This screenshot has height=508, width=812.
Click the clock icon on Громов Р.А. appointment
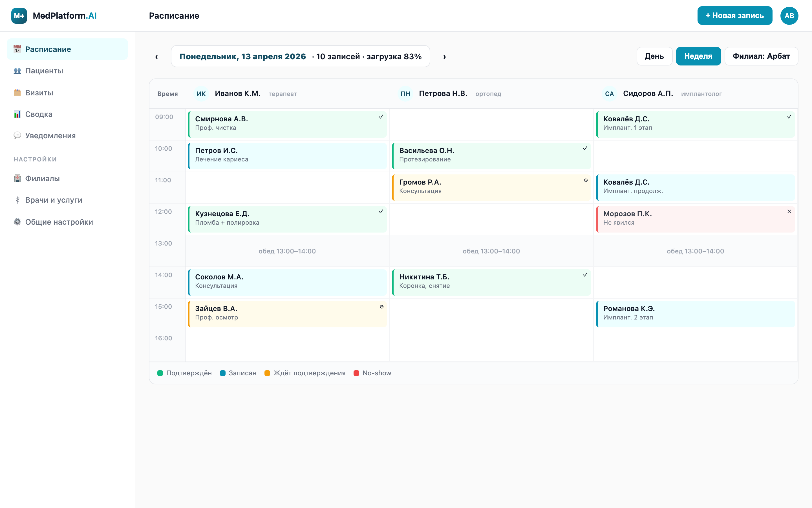pos(586,180)
